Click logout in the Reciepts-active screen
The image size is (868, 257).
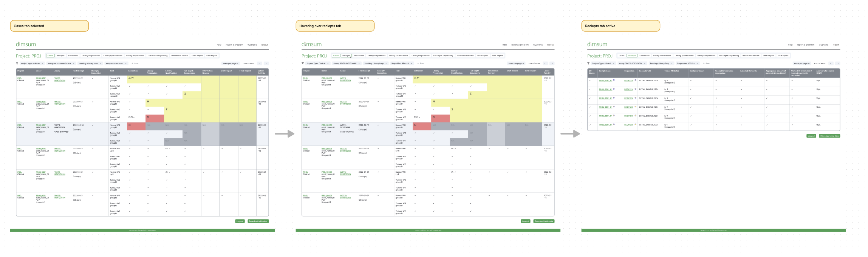836,45
